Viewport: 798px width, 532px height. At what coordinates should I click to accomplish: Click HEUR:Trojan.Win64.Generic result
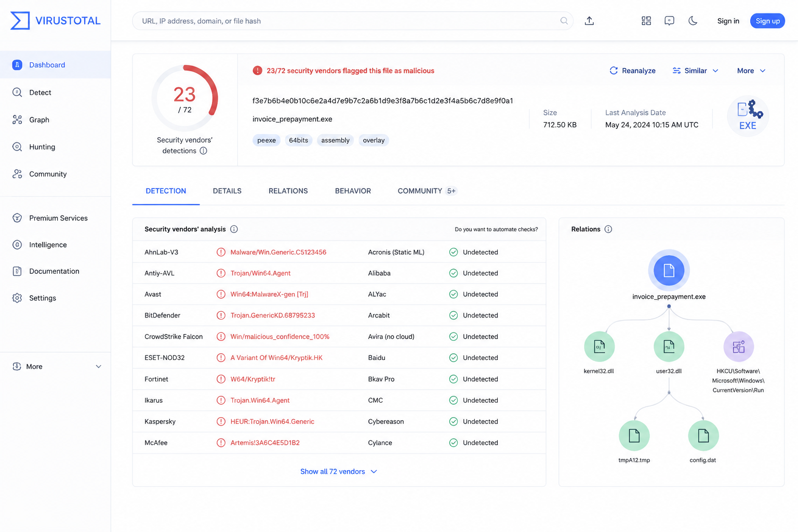click(x=272, y=421)
